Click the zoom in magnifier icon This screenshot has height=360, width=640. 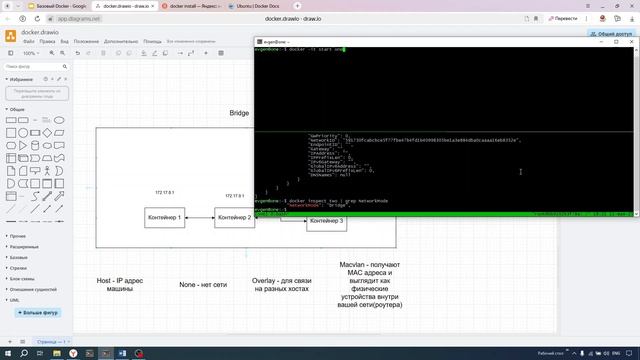click(52, 53)
